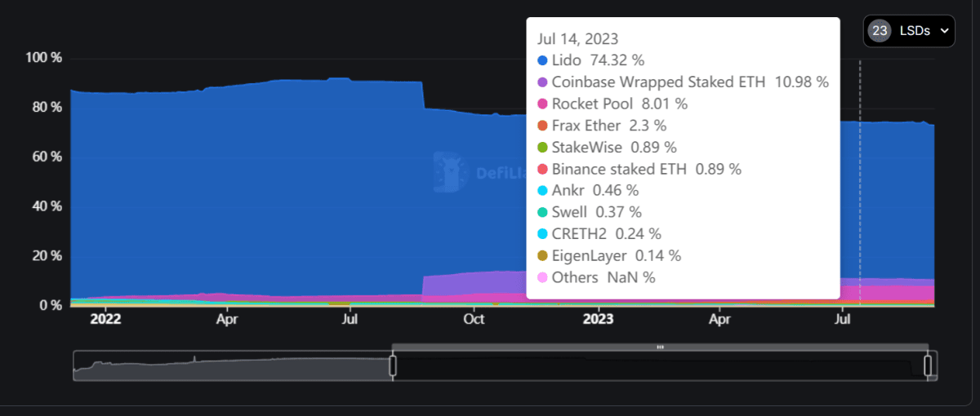This screenshot has height=416, width=980.
Task: Click the 'CRETH2 0.24 %' row
Action: 598,234
